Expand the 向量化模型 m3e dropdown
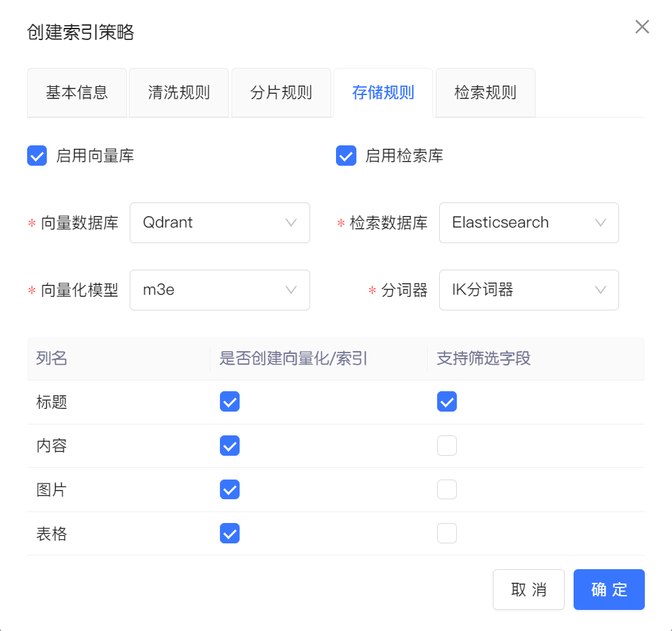672x631 pixels. click(219, 290)
